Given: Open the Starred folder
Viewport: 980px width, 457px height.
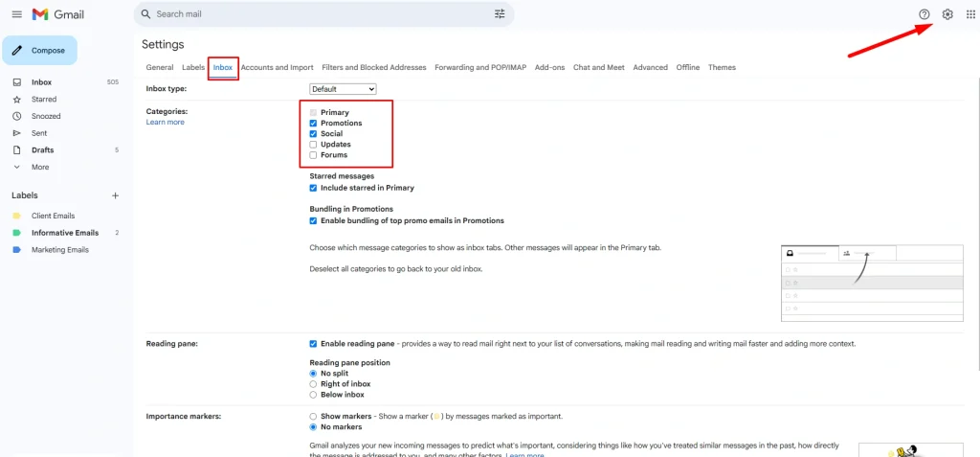Looking at the screenshot, I should pyautogui.click(x=44, y=99).
